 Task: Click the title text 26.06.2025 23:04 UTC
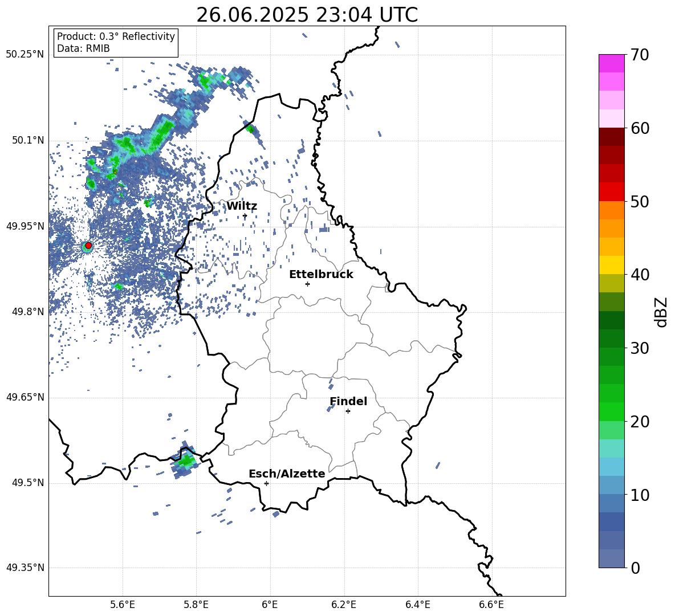pyautogui.click(x=307, y=15)
